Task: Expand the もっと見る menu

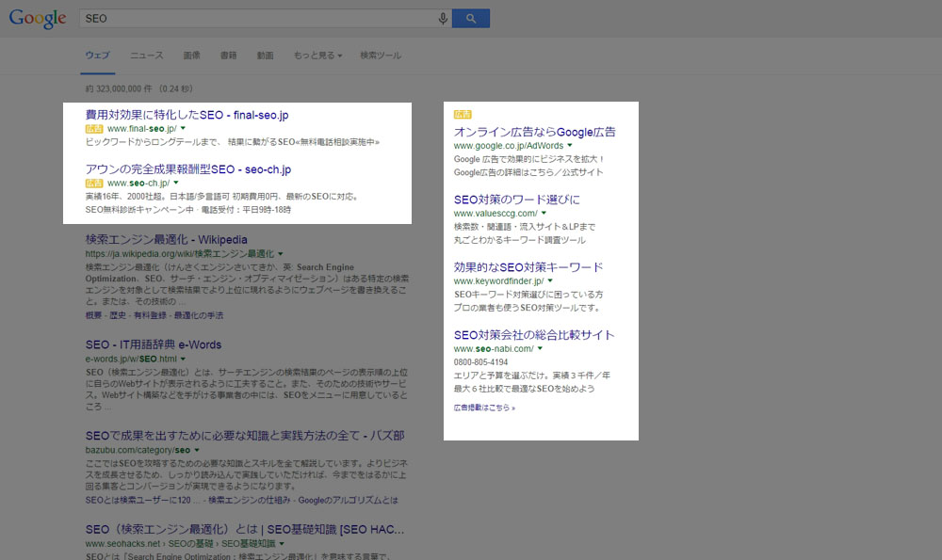Action: [317, 56]
